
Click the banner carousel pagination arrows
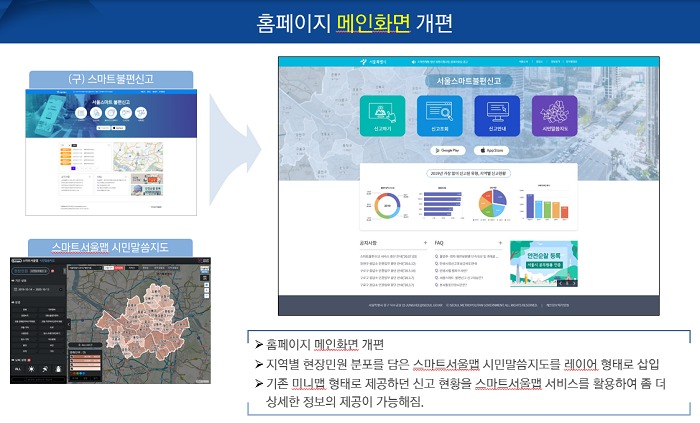566,283
